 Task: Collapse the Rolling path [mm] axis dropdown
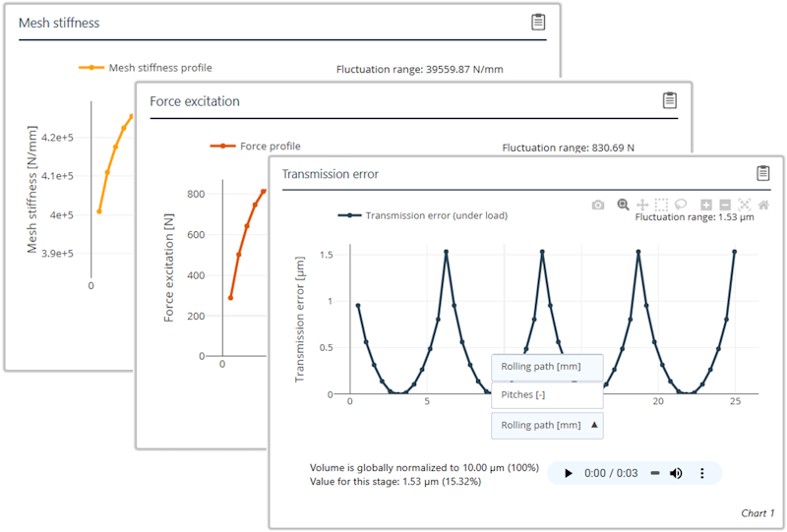[x=547, y=426]
